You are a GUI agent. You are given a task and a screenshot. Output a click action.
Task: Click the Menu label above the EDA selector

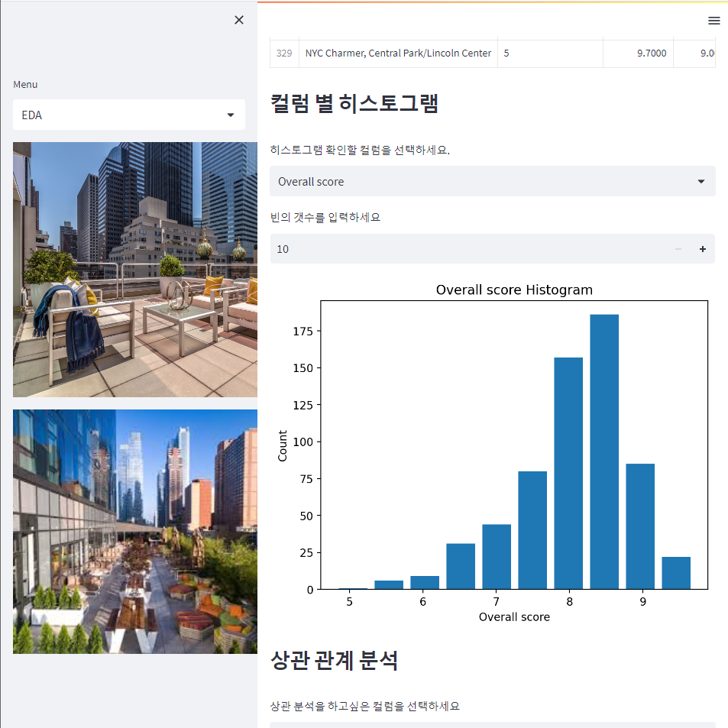click(25, 84)
